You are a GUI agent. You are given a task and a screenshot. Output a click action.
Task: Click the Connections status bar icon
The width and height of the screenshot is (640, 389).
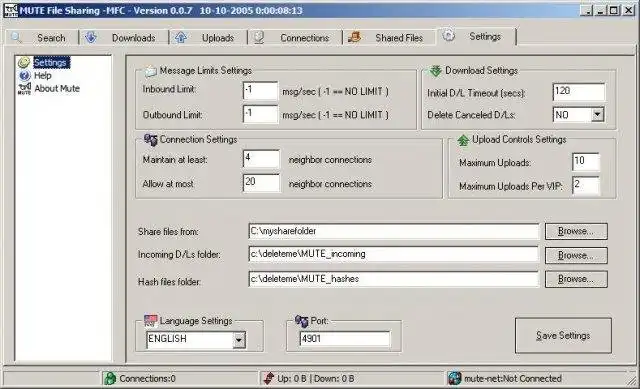[x=110, y=378]
